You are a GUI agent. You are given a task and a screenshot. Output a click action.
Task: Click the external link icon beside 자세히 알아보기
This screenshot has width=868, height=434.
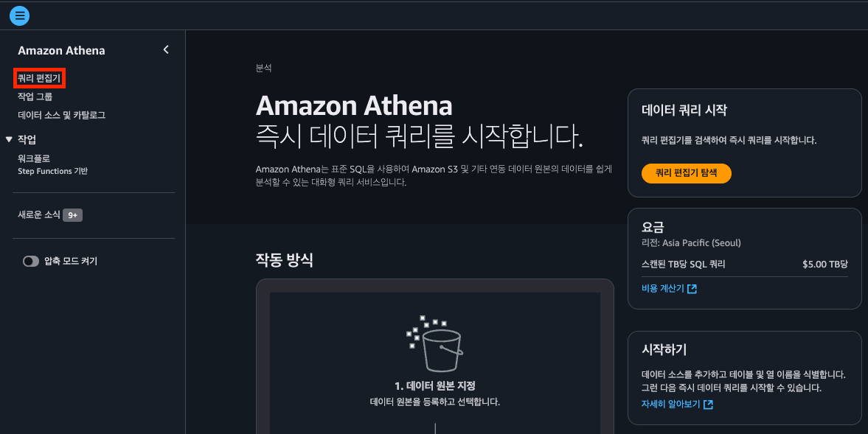(709, 405)
